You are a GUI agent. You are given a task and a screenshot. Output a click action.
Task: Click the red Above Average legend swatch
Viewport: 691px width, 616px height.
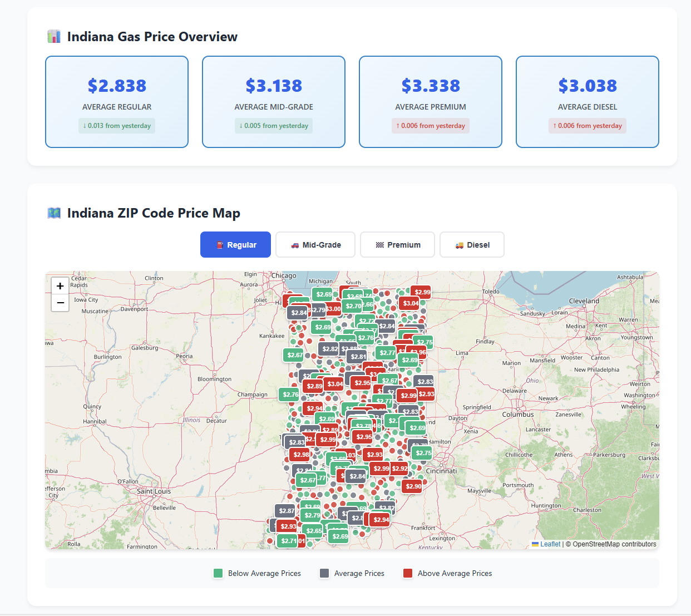(x=408, y=573)
